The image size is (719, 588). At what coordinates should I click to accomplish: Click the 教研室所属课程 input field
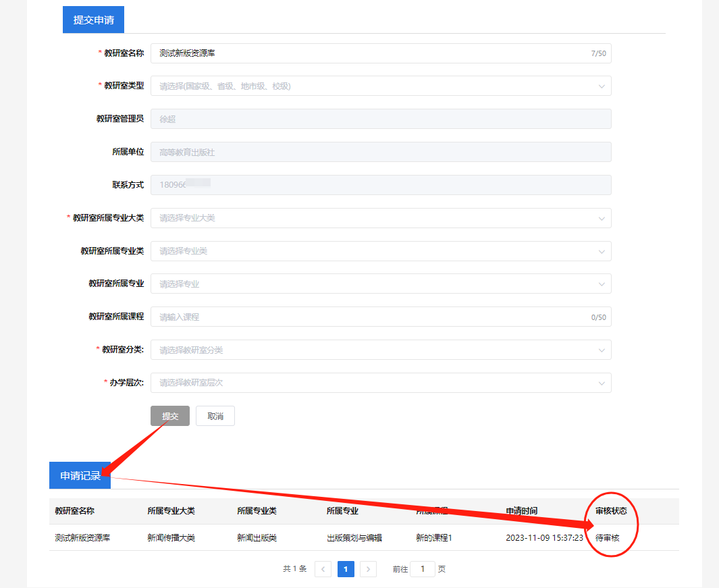[338, 317]
